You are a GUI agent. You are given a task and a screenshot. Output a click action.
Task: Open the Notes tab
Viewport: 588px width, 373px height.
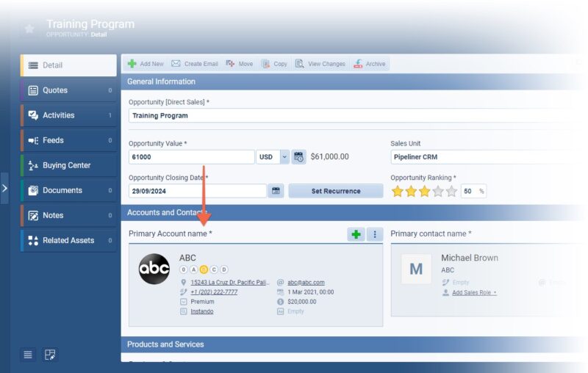pyautogui.click(x=68, y=215)
